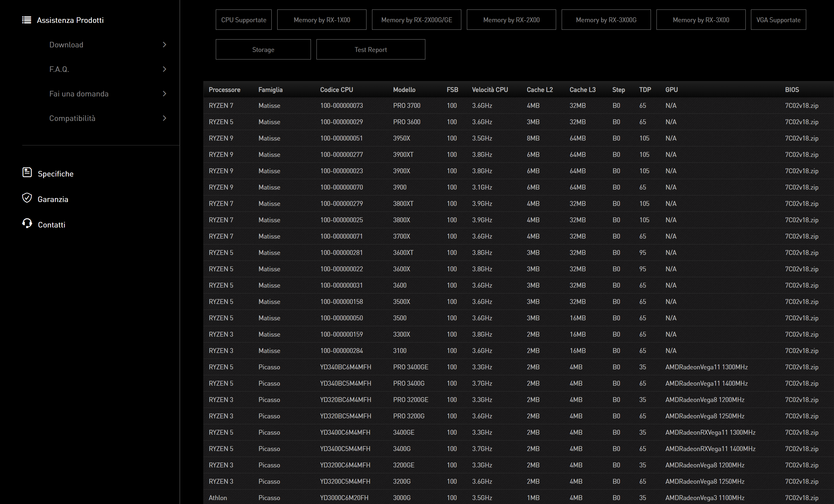This screenshot has height=504, width=834.
Task: Expand the Fai una domanda chevron
Action: [164, 94]
